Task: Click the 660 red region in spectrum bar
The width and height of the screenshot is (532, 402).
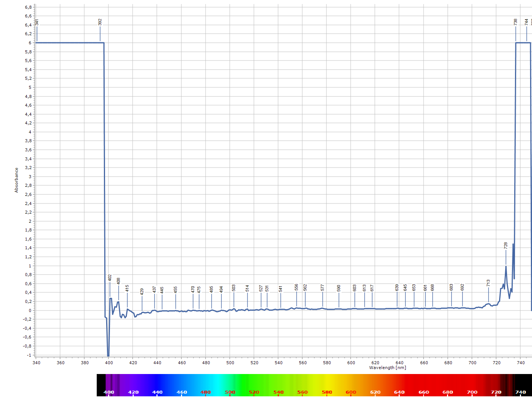Action: coord(424,384)
